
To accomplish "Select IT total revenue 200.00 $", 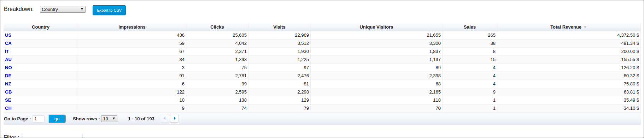I will pyautogui.click(x=630, y=52).
